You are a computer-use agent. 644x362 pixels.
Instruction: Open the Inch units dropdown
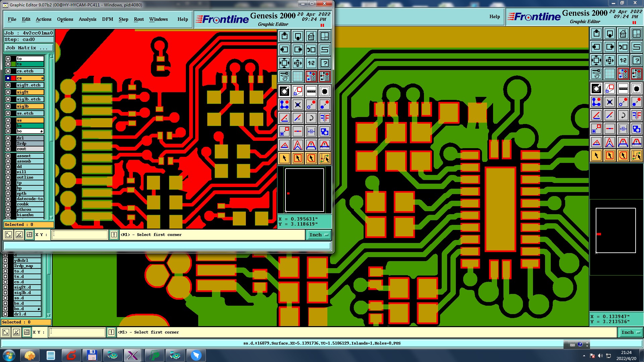(319, 235)
